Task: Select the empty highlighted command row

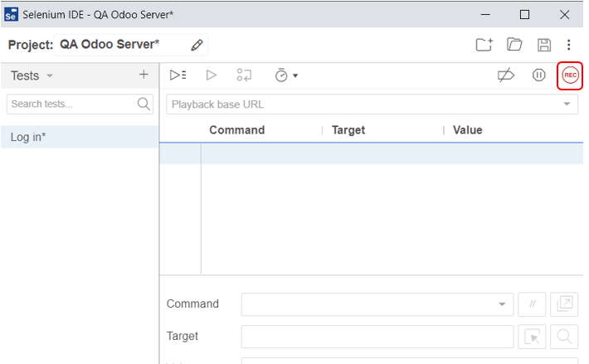Action: coord(371,153)
